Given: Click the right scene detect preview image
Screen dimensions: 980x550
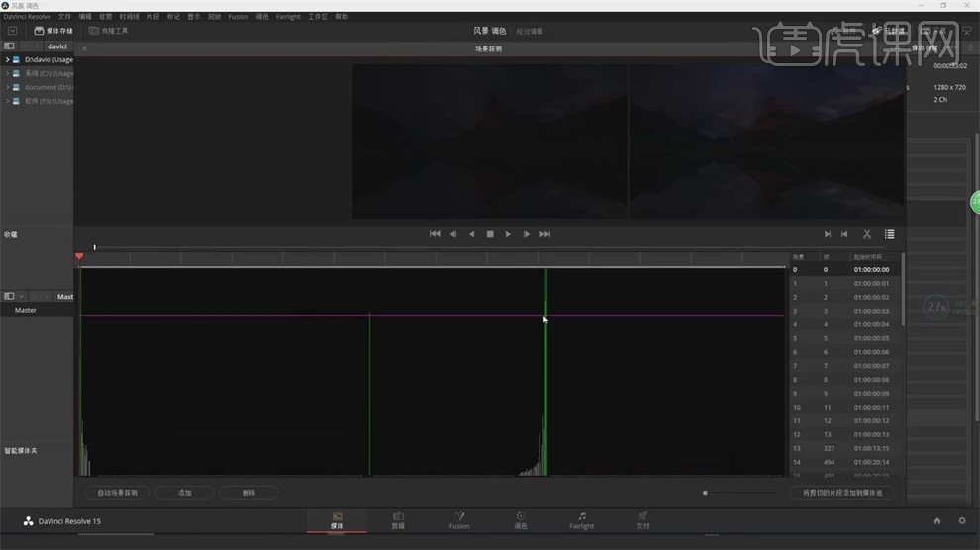Looking at the screenshot, I should [x=767, y=141].
